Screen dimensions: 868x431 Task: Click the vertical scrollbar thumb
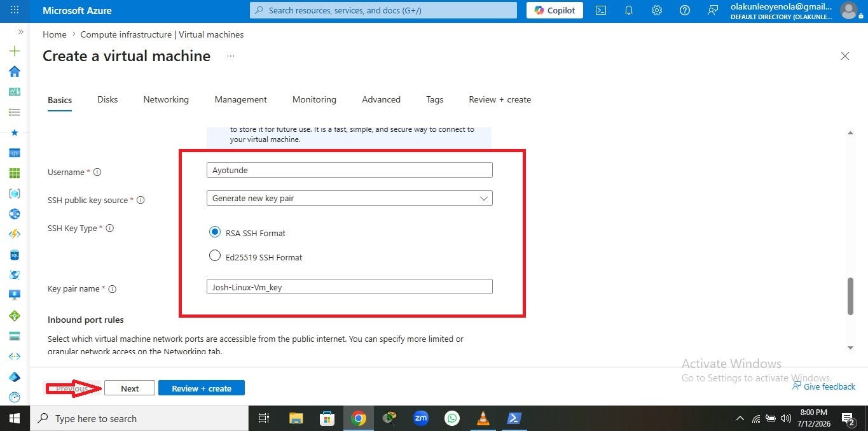(x=851, y=295)
